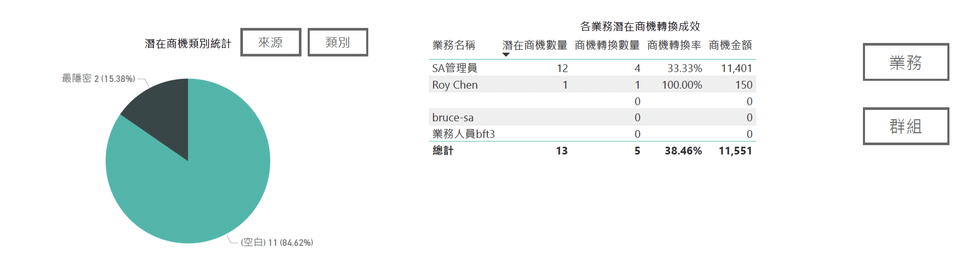Click the 來源 button
The height and width of the screenshot is (279, 980).
point(270,42)
